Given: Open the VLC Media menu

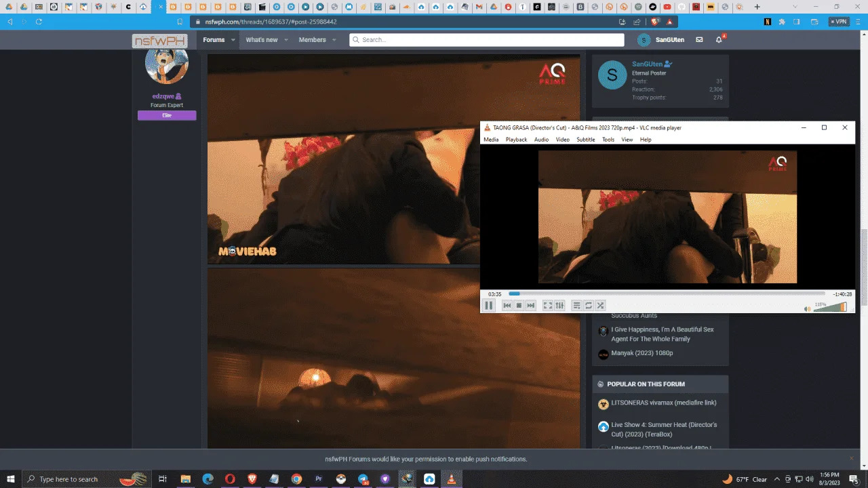Looking at the screenshot, I should [491, 140].
